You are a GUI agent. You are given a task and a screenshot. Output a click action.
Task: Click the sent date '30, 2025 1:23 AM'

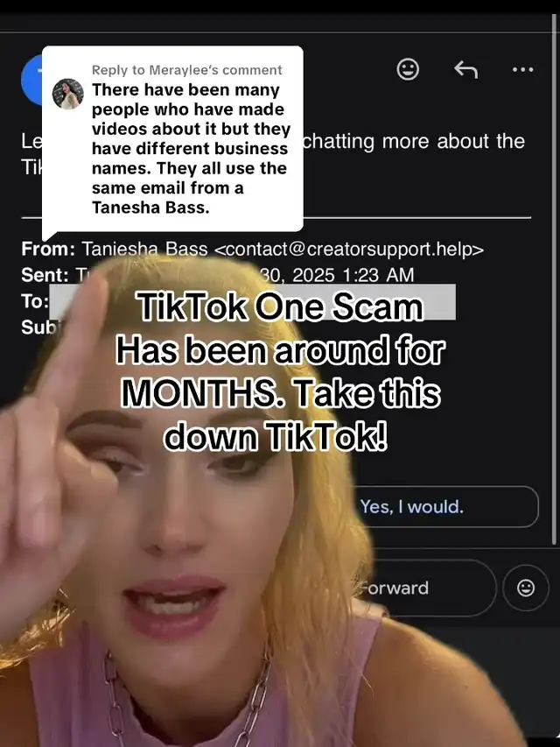[337, 275]
